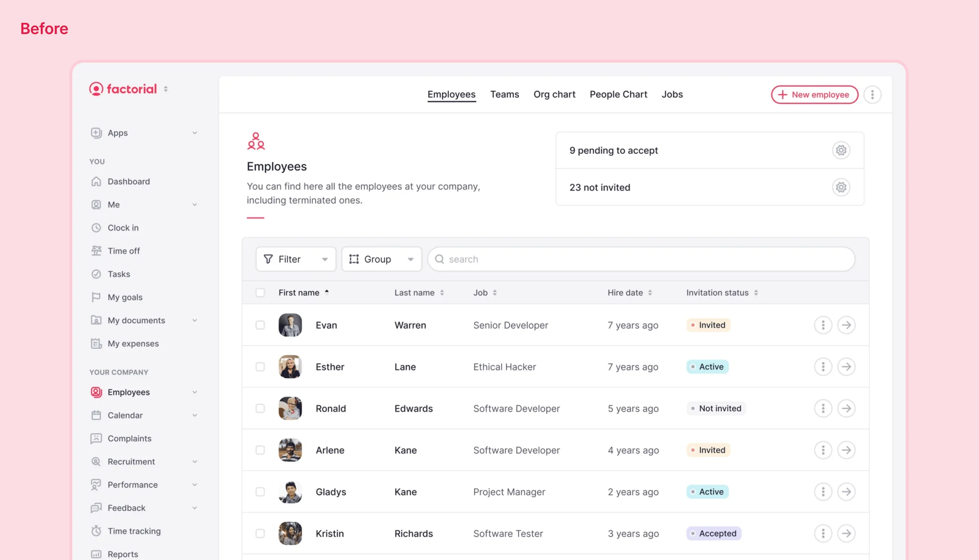Expand the Employees sidebar chevron
Image resolution: width=979 pixels, height=560 pixels.
(x=195, y=392)
